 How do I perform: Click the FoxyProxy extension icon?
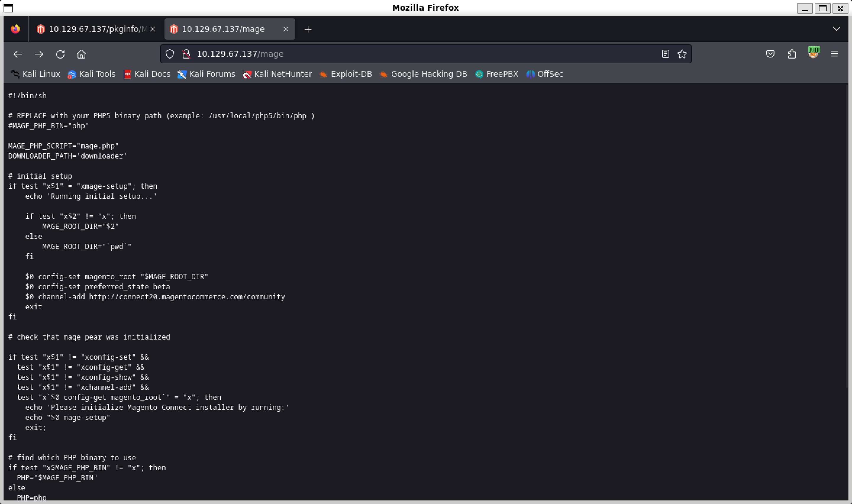(x=813, y=53)
